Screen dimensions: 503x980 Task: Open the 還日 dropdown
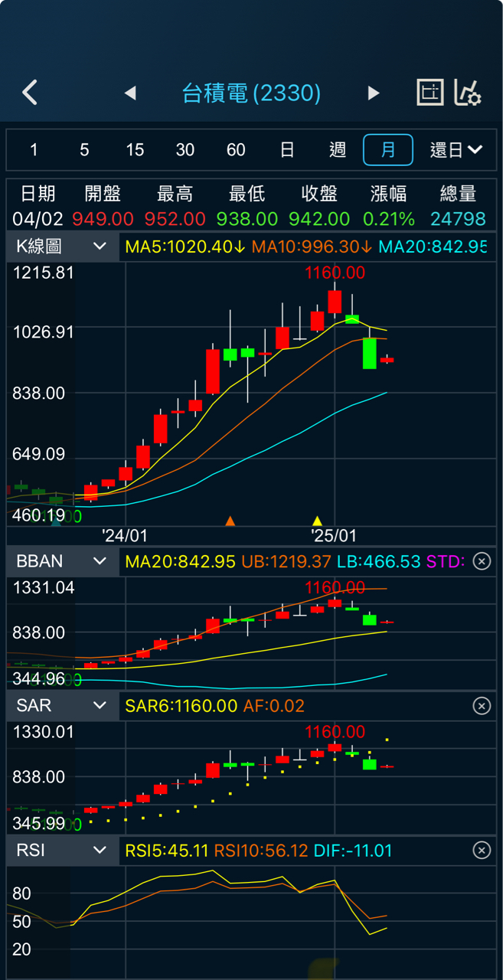point(456,150)
